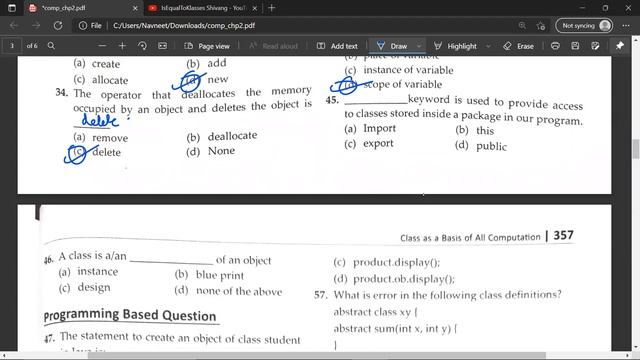Viewport: 640px width, 360px height.
Task: Click the "of 6" page count label
Action: click(32, 46)
